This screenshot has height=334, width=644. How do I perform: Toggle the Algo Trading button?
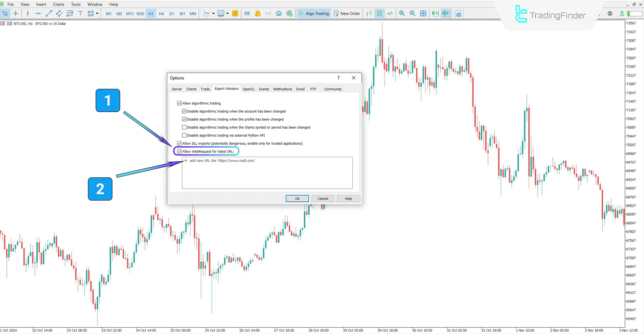point(313,13)
